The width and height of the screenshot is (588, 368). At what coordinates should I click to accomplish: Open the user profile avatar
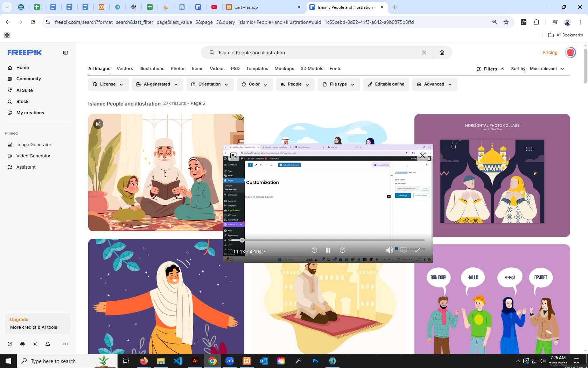pos(570,53)
